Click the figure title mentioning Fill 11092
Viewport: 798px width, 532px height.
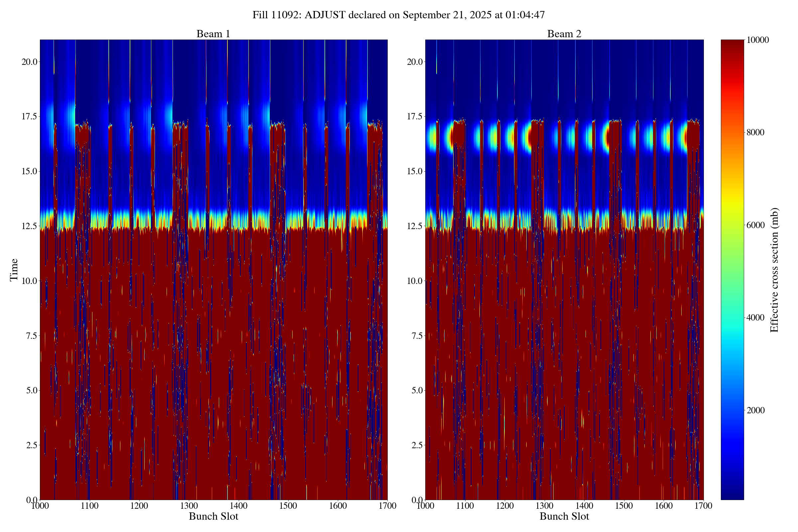click(398, 15)
